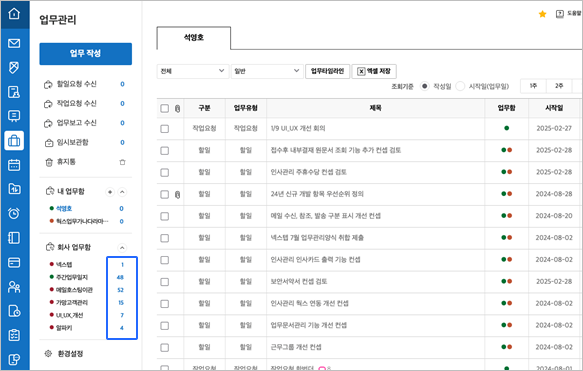The image size is (583, 371).
Task: Check the 보안서약서 컨셉 검토 row checkbox
Action: (x=164, y=282)
